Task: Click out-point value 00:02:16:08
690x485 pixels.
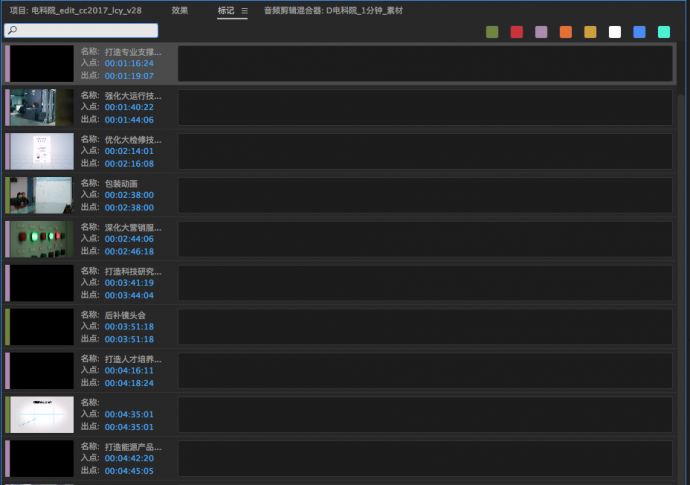Action: coord(129,164)
